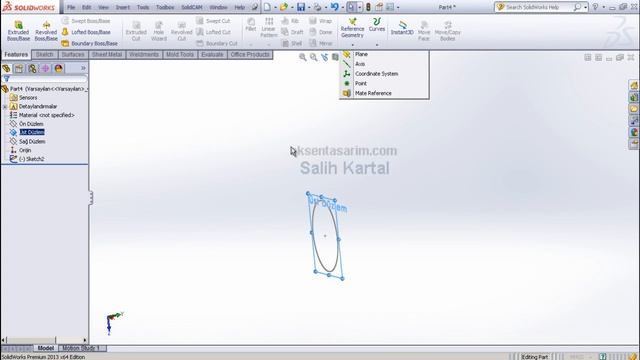Select Material not specified item
Screen dimensions: 640x360
46,115
